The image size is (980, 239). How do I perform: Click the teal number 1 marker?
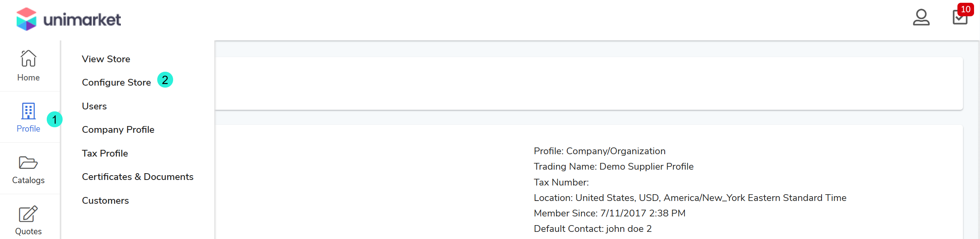pos(55,119)
